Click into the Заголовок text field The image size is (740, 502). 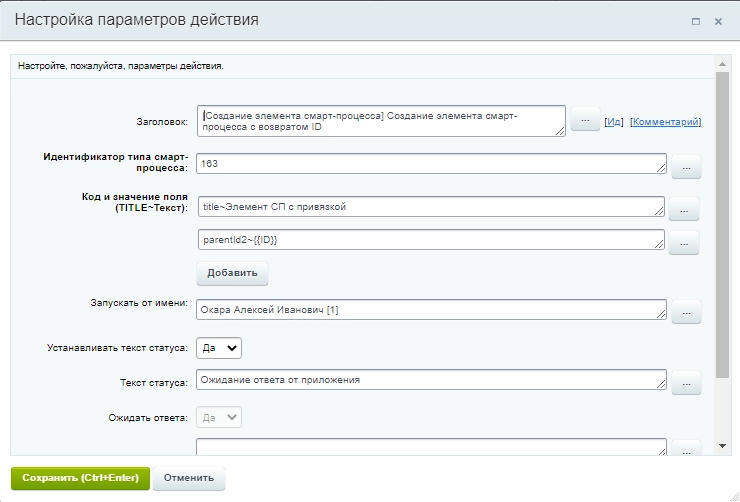click(381, 121)
